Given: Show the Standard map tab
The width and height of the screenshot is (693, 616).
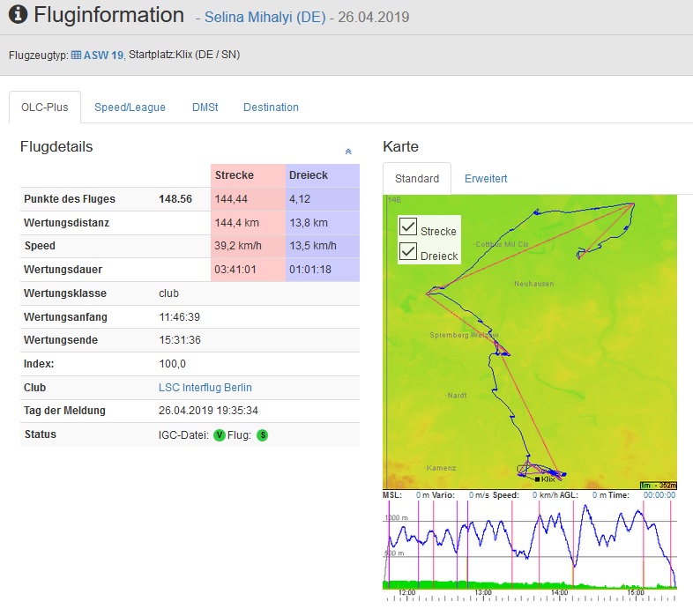Looking at the screenshot, I should [x=416, y=179].
